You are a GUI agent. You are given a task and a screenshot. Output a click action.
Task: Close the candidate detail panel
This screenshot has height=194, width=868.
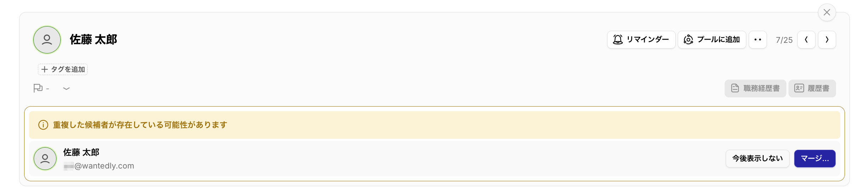click(827, 12)
